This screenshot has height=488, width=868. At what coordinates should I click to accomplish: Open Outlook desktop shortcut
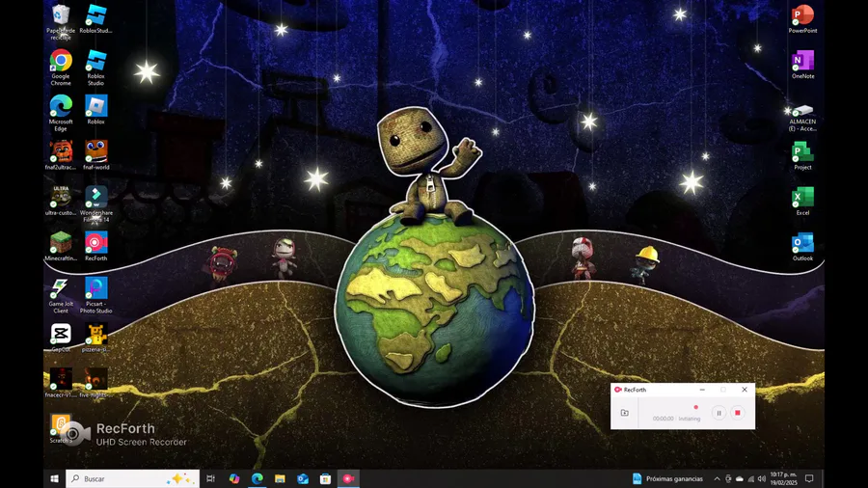coord(802,246)
